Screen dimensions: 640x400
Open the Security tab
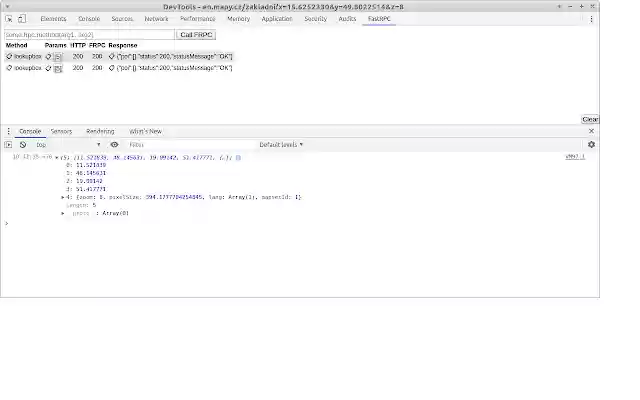pos(316,19)
